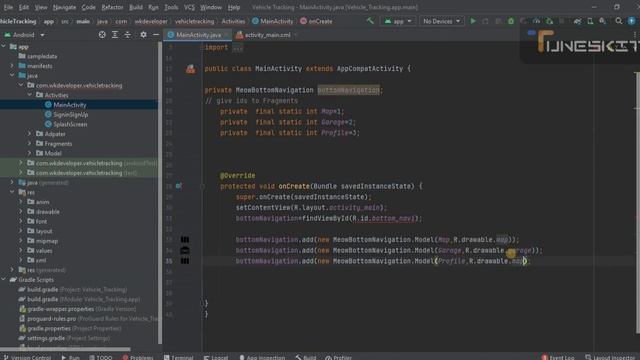Expand the Adapter package
Image resolution: width=640 pixels, height=360 pixels.
point(30,134)
